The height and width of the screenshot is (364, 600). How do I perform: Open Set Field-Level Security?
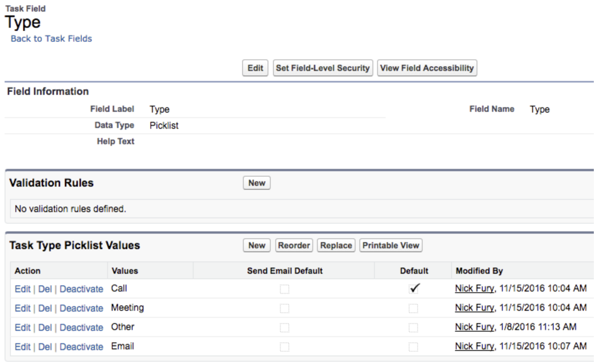[x=323, y=68]
